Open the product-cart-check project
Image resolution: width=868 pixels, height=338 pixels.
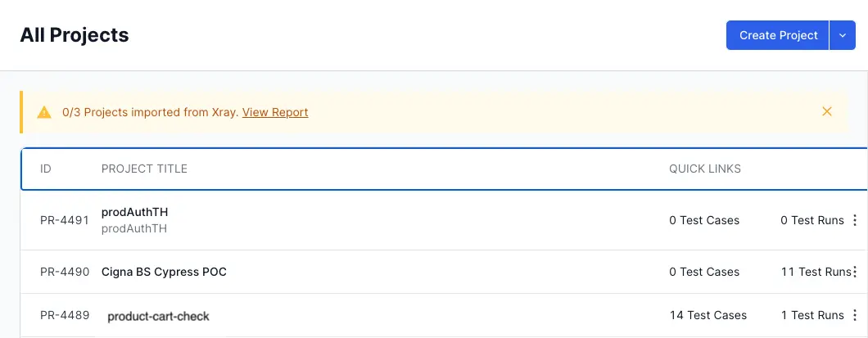coord(159,316)
